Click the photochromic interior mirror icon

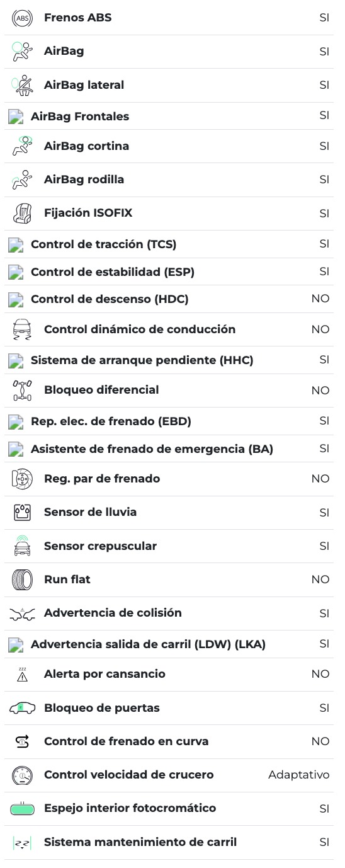(22, 809)
